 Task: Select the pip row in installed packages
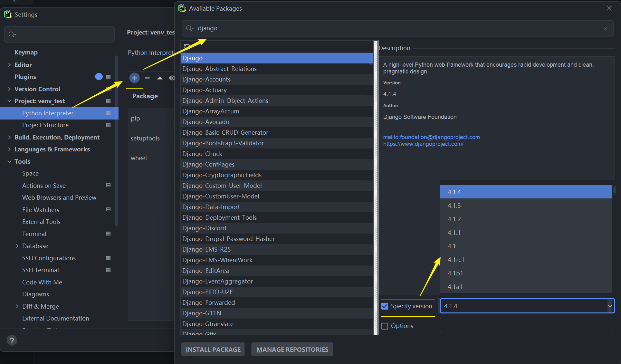pos(151,118)
